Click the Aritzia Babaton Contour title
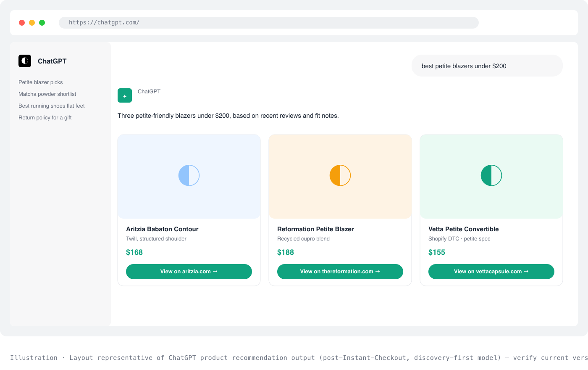This screenshot has height=370, width=588. pyautogui.click(x=162, y=229)
